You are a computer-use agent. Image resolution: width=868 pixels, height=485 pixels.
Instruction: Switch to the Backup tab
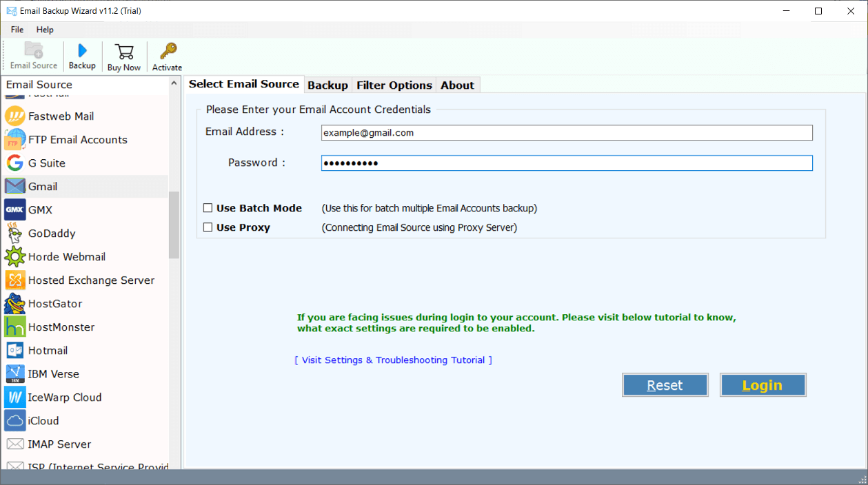point(327,85)
